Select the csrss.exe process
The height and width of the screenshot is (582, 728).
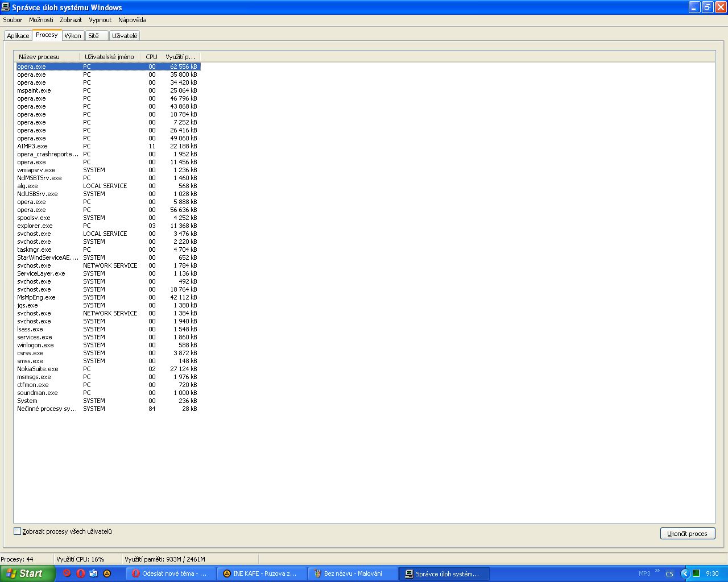(x=108, y=353)
